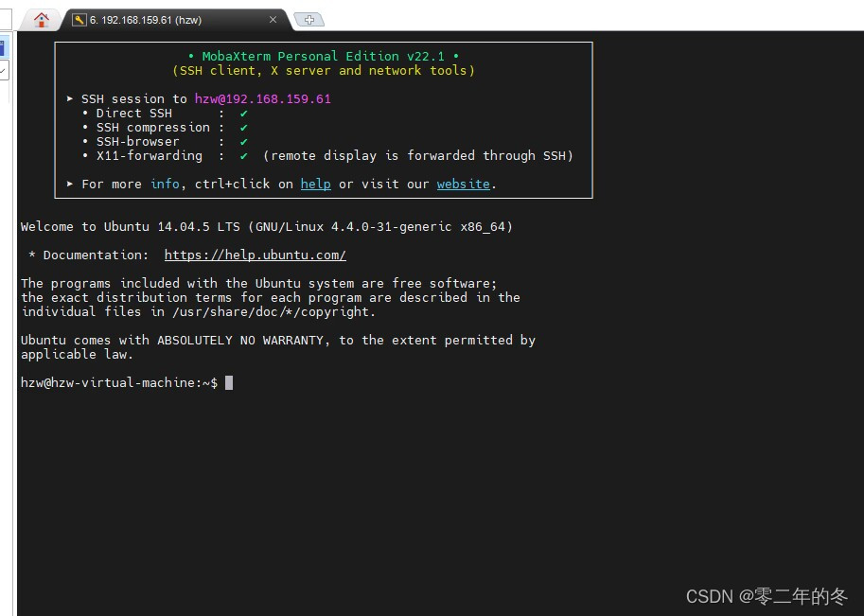Close the 192.168.159.61 (hzw) tab

[x=273, y=19]
